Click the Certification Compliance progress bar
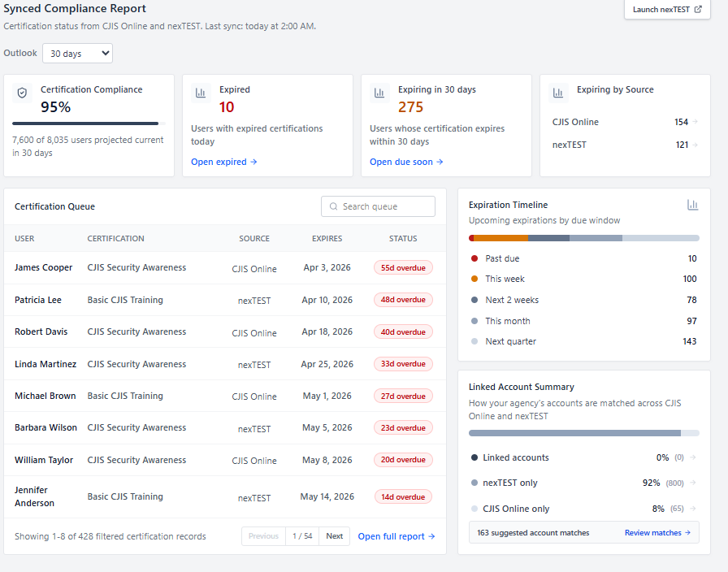 tap(89, 123)
